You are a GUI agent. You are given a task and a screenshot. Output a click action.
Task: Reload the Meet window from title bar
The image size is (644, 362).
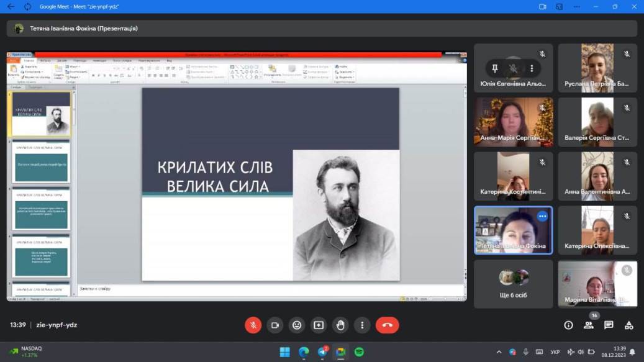coord(27,6)
